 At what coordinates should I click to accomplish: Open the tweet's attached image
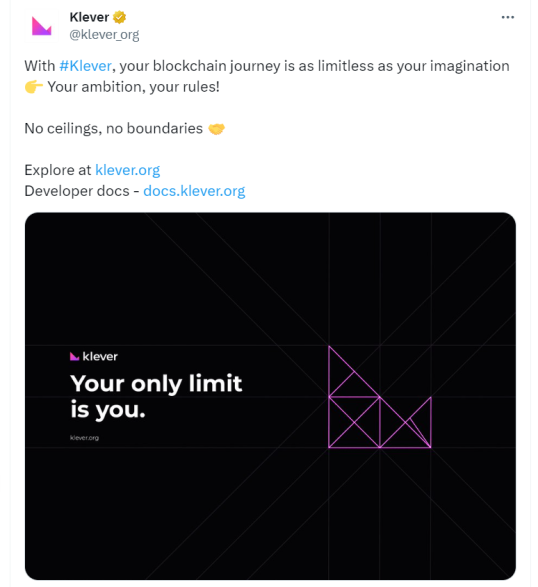click(x=270, y=396)
